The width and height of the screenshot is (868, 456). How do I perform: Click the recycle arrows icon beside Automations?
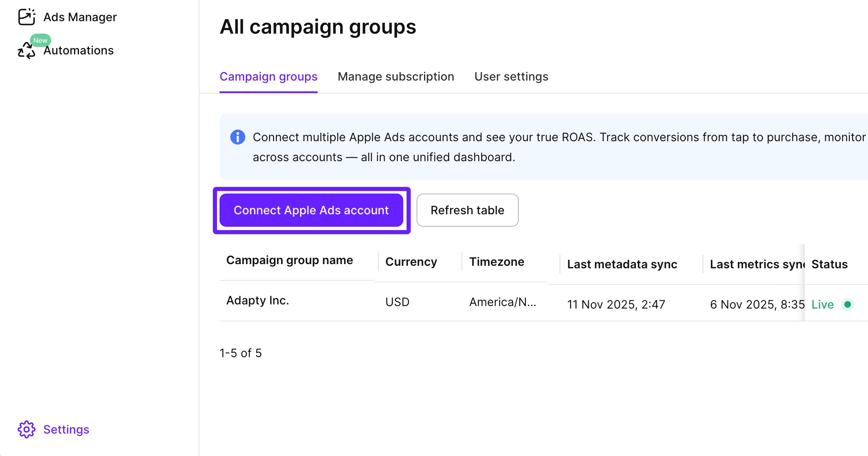click(x=26, y=51)
